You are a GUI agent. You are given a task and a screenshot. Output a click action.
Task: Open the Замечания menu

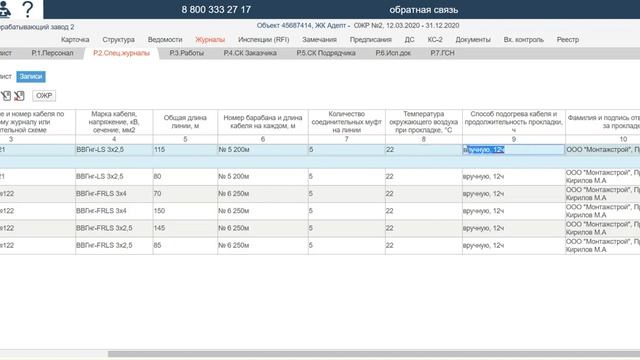click(x=319, y=40)
